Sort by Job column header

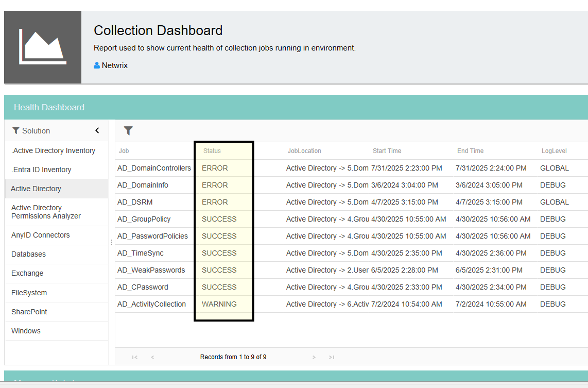point(124,151)
